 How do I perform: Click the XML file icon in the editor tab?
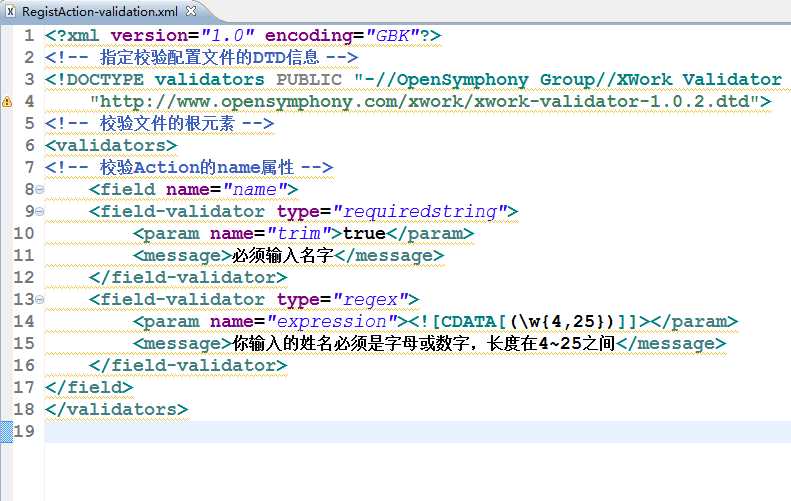point(10,11)
